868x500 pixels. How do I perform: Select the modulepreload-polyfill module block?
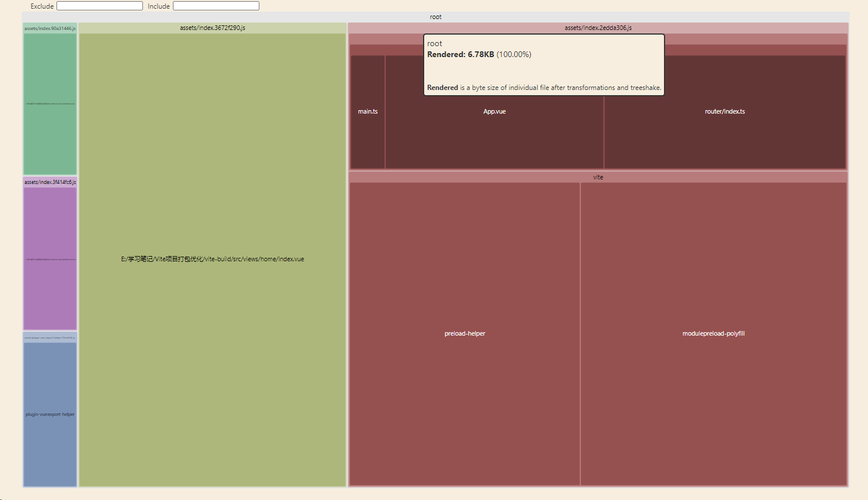pos(714,334)
